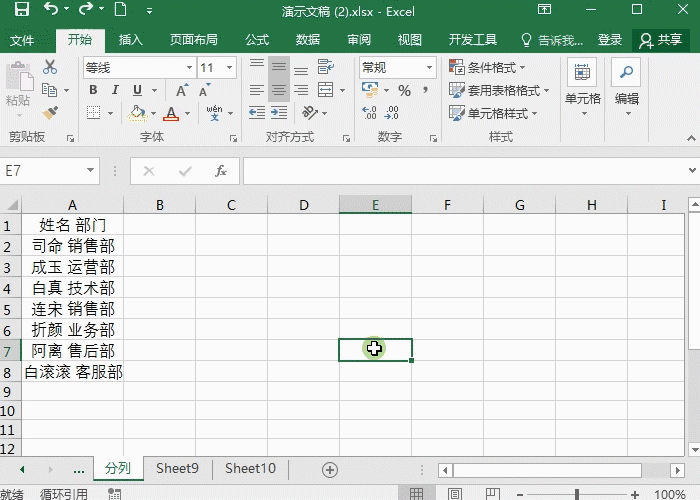Image resolution: width=700 pixels, height=500 pixels.
Task: Toggle underline formatting
Action: 138,90
